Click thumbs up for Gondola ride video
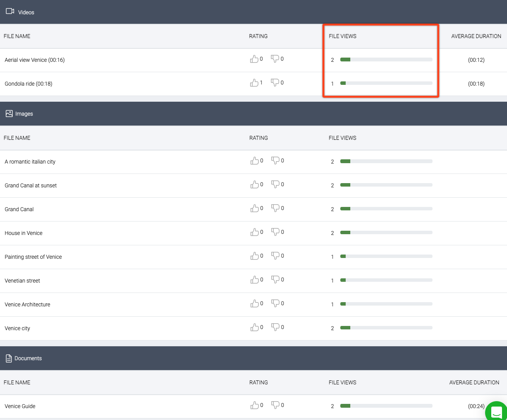Image resolution: width=507 pixels, height=420 pixels. [x=254, y=83]
